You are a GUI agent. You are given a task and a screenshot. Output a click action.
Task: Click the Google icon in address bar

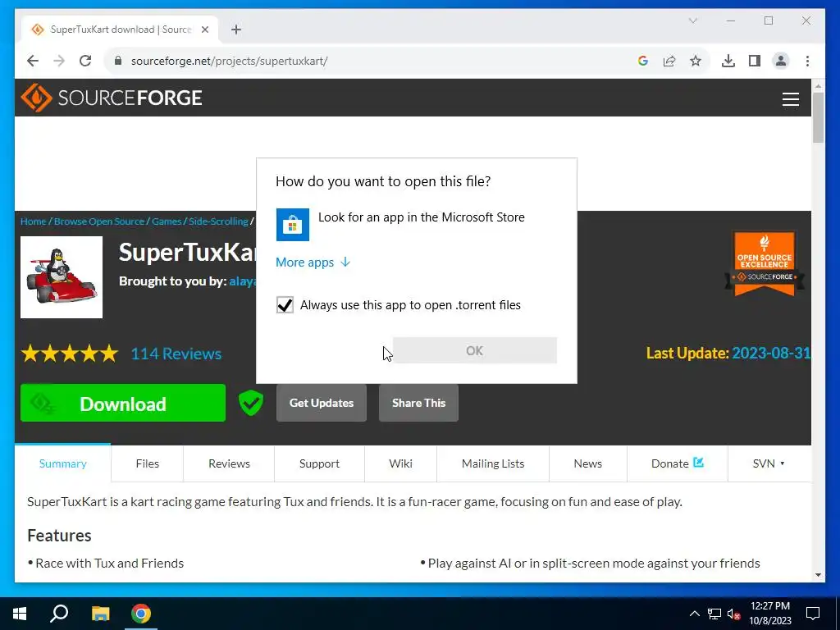(x=643, y=61)
